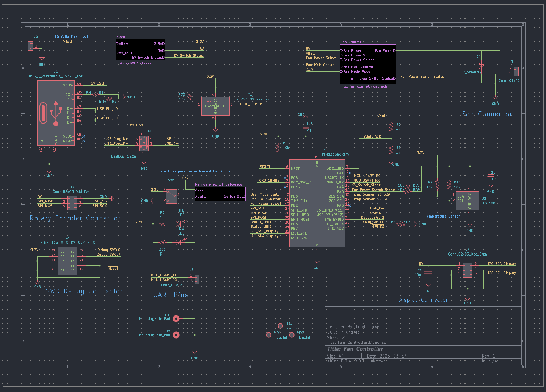This screenshot has height=392, width=546.
Task: Select the 'I2C_SDA_Display' label at J4
Action: pos(502,263)
